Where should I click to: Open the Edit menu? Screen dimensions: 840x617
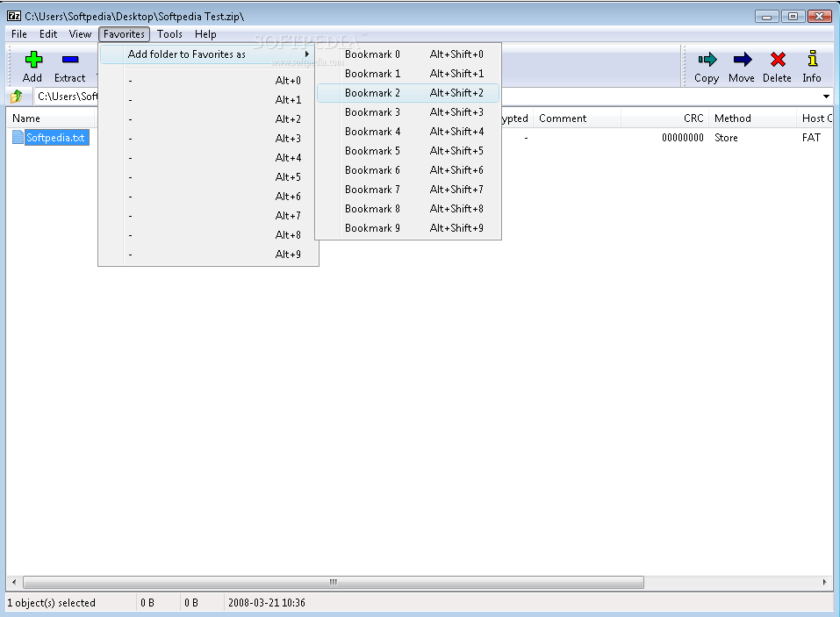[x=48, y=34]
